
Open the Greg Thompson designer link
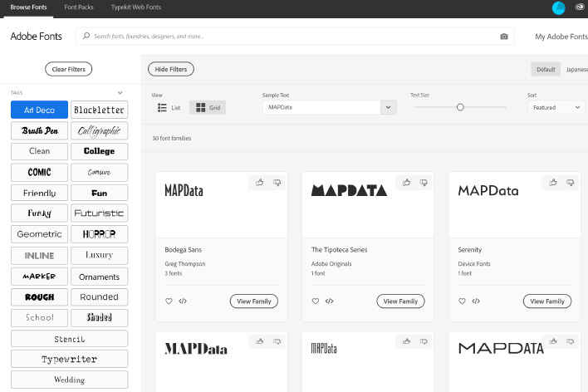(185, 264)
